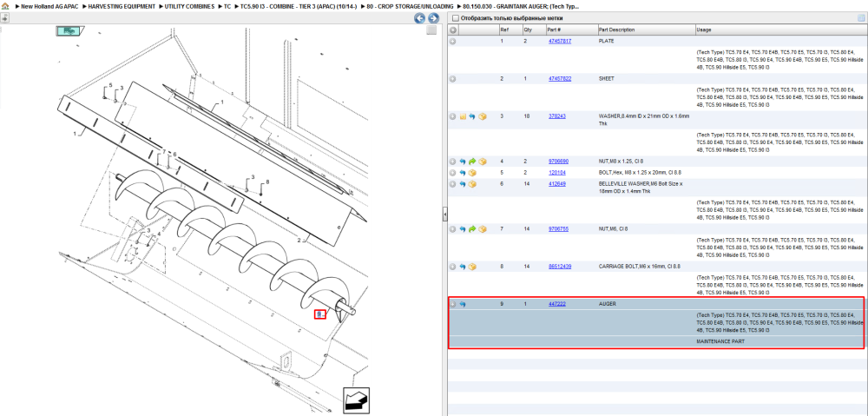Click the package box icon in WASHER row
This screenshot has width=868, height=416.
pos(483,116)
